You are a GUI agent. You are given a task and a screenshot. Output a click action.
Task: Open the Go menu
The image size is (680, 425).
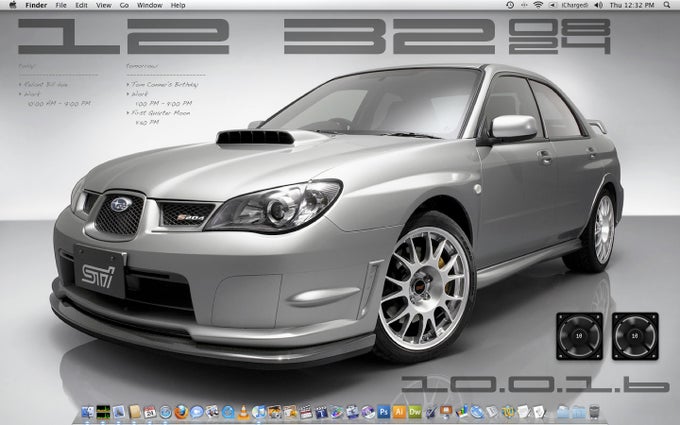[124, 5]
